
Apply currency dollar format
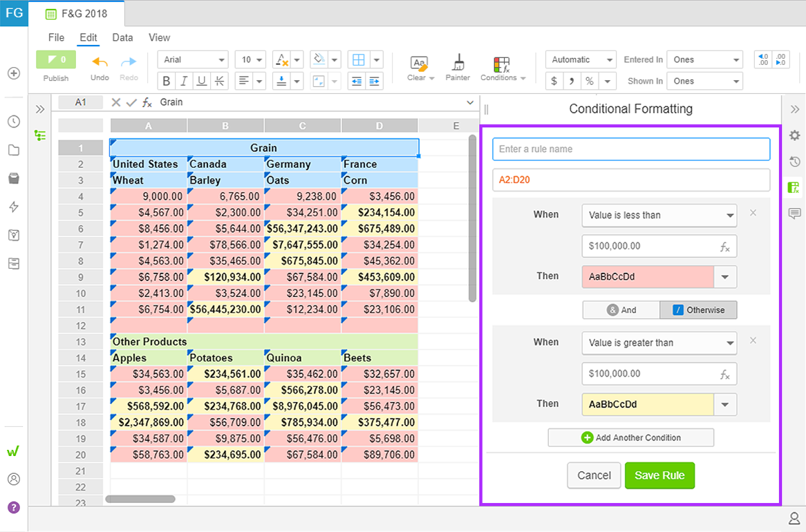click(554, 82)
